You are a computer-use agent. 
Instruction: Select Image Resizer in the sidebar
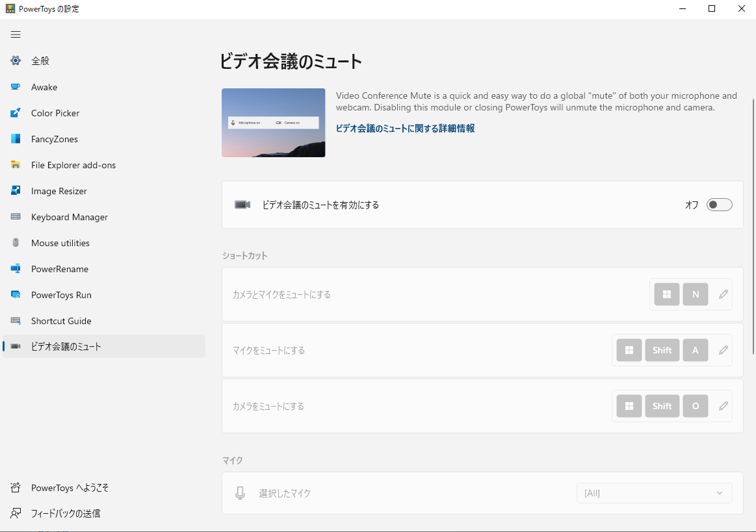tap(103, 191)
